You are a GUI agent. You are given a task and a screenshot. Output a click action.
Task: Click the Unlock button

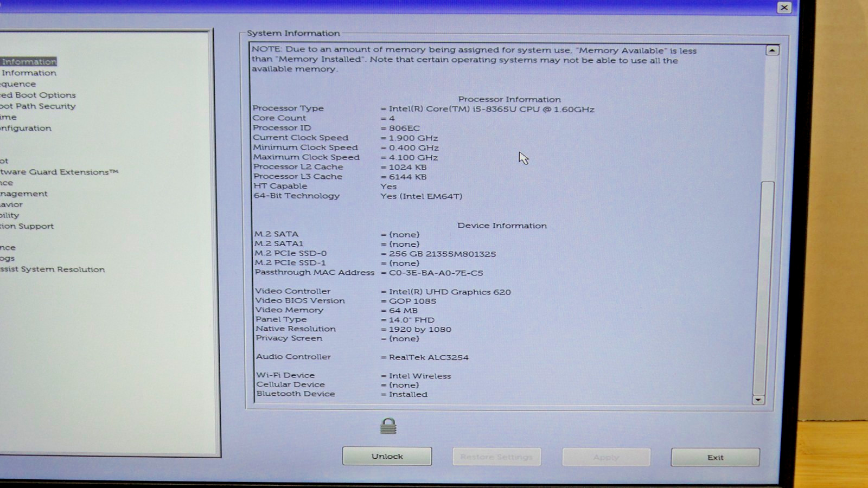tap(387, 457)
